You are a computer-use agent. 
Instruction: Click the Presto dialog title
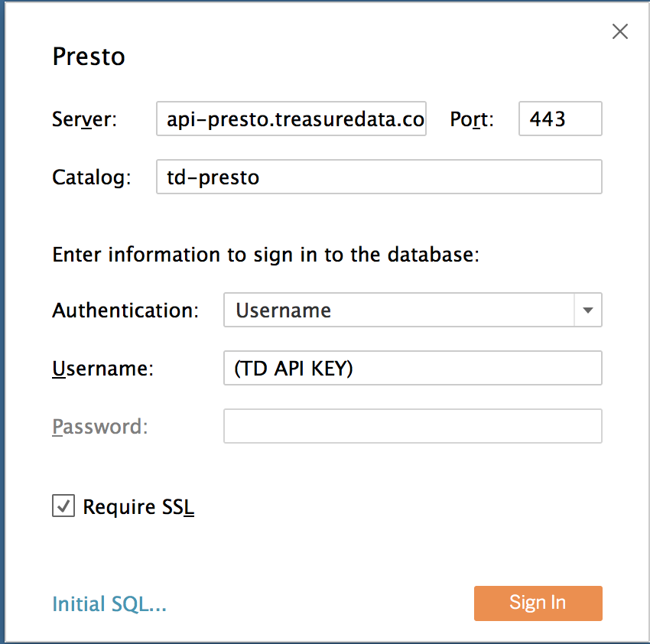click(89, 57)
